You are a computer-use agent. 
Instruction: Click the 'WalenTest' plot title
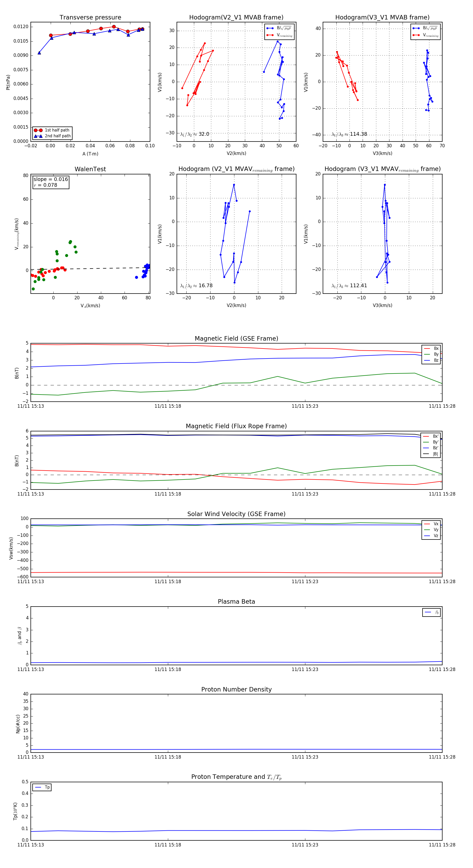[x=90, y=169]
